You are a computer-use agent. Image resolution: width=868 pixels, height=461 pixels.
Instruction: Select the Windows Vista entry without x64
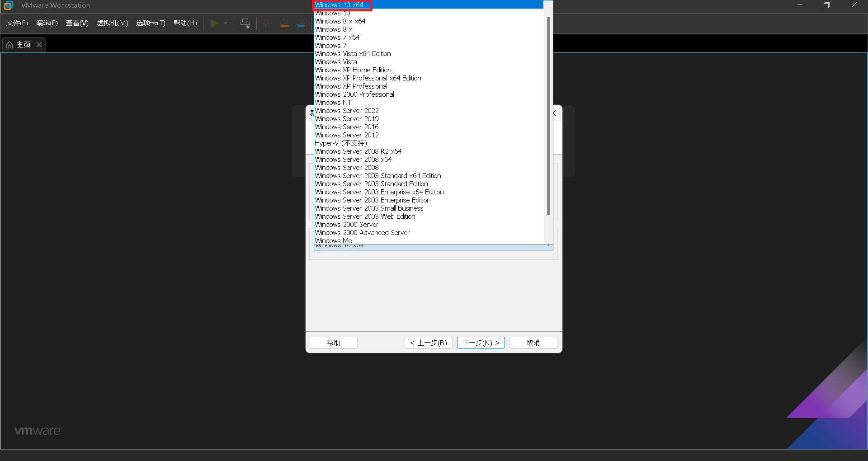(429, 62)
